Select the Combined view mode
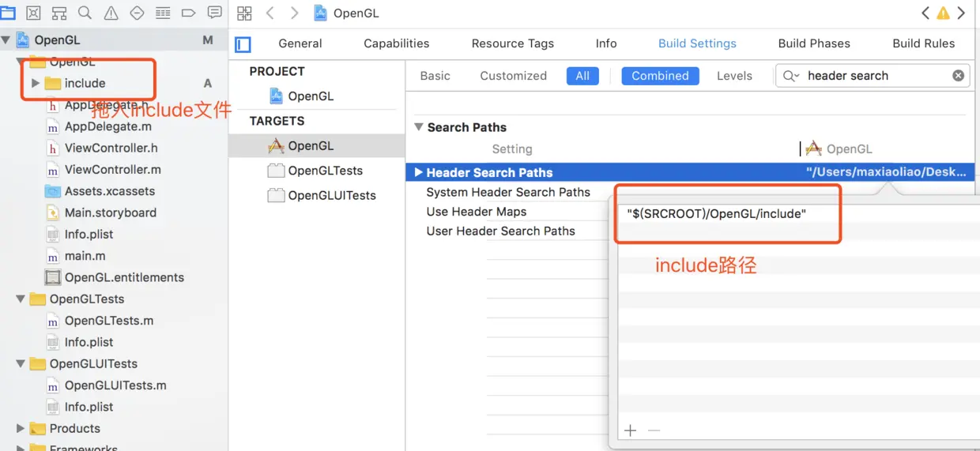Image resolution: width=980 pixels, height=451 pixels. coord(660,76)
